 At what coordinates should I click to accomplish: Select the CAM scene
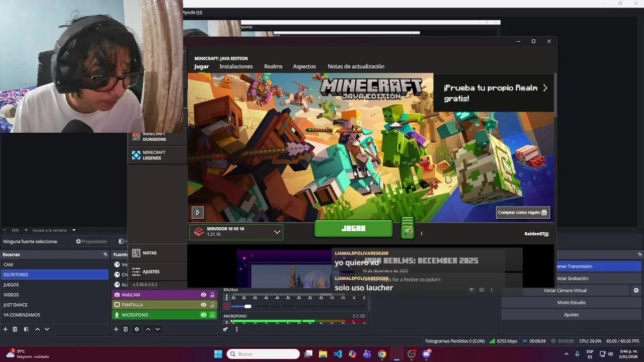54,264
